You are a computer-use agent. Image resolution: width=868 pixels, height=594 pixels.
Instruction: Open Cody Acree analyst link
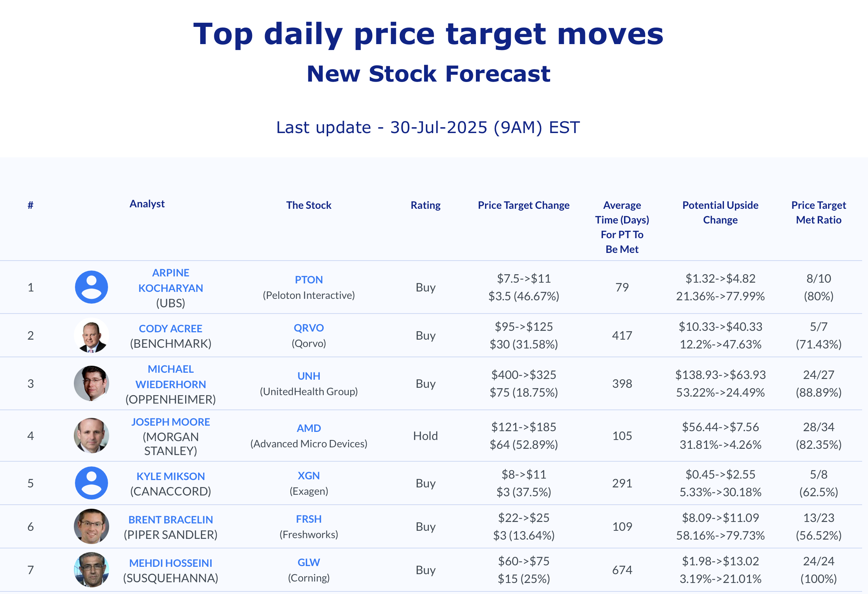171,329
